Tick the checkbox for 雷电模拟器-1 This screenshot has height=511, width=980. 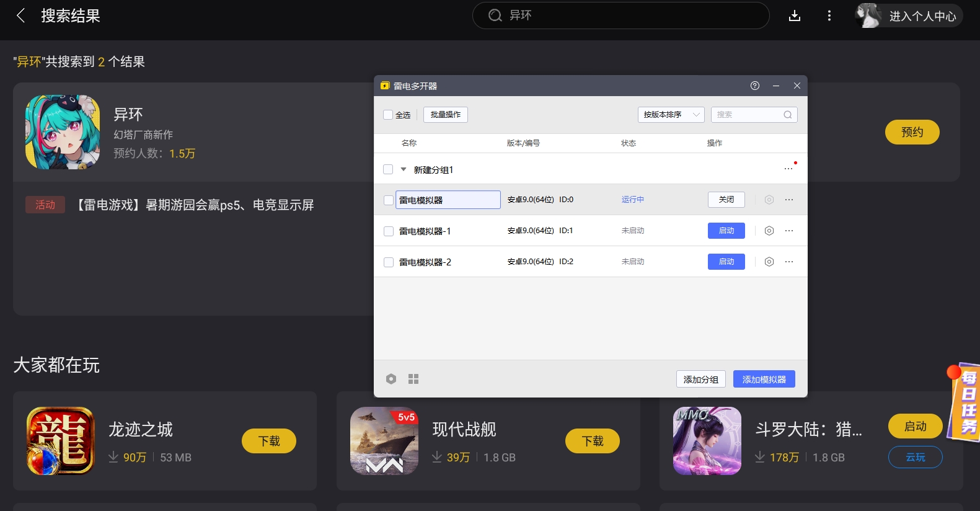click(389, 231)
